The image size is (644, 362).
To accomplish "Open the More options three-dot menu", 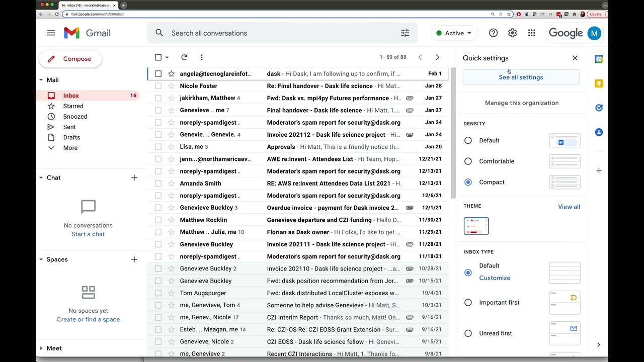I will [201, 57].
